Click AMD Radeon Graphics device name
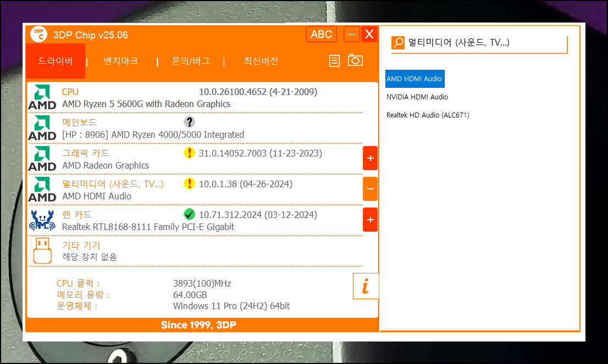The width and height of the screenshot is (608, 364). 106,165
